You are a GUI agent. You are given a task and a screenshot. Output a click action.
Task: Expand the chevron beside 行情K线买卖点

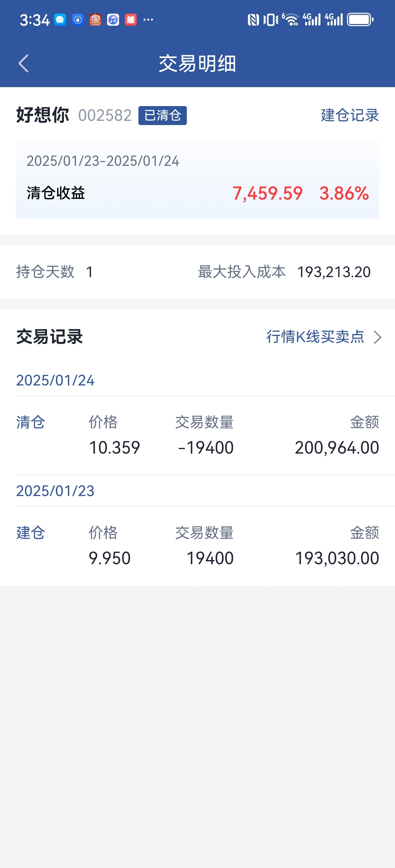[378, 337]
